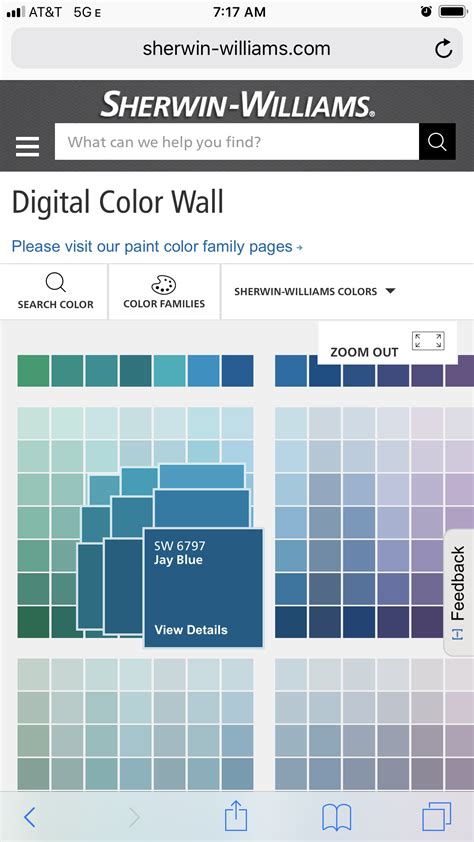Pick the enlarged lightest blue swatch above Jay Blue
This screenshot has width=474, height=842.
(202, 476)
